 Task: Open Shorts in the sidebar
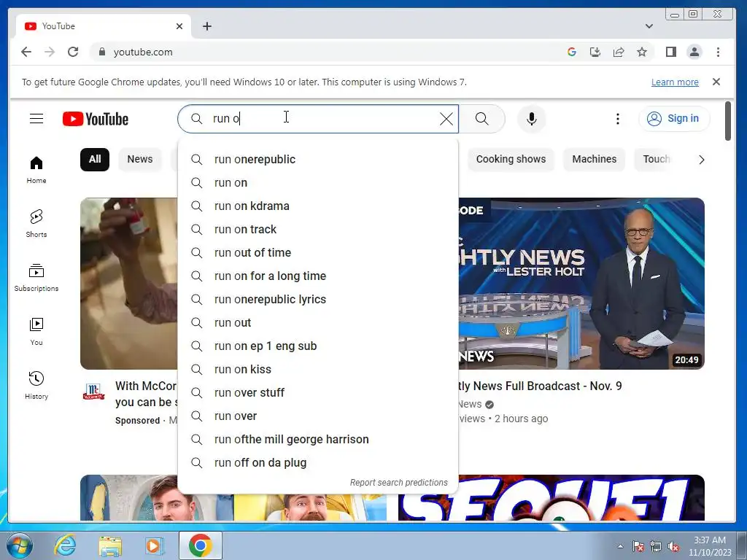tap(36, 224)
